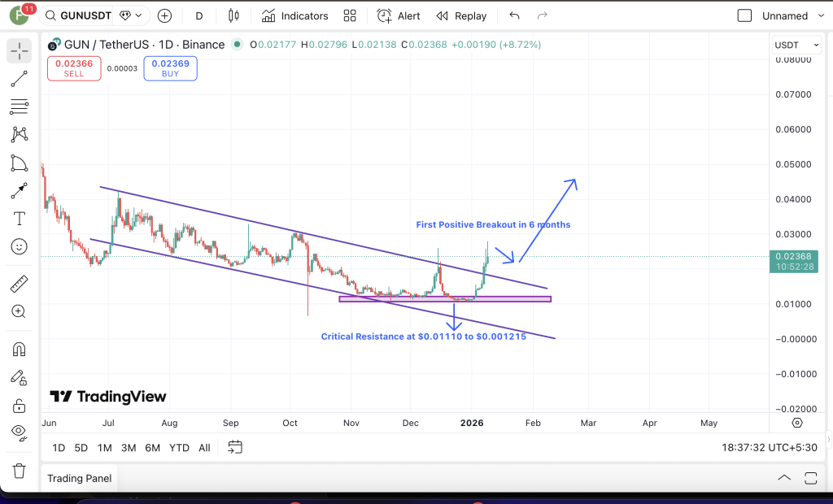Open the USDT price scale dropdown
The height and width of the screenshot is (504, 833).
[796, 45]
